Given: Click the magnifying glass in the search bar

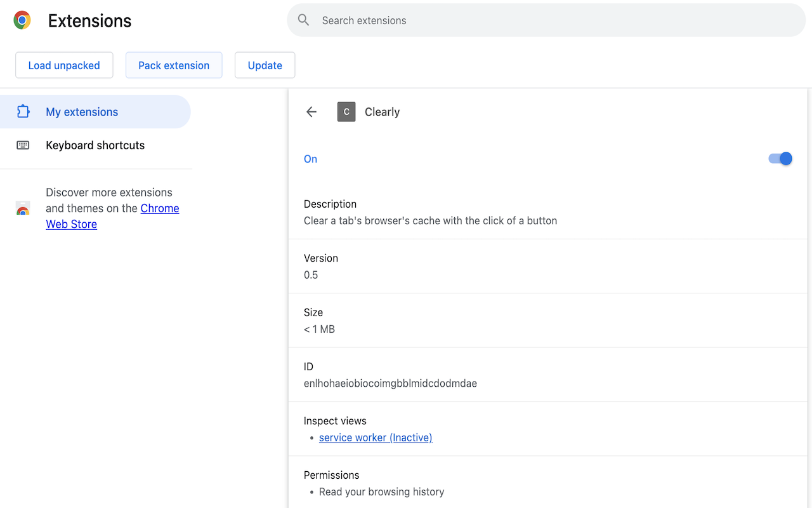Looking at the screenshot, I should (303, 20).
